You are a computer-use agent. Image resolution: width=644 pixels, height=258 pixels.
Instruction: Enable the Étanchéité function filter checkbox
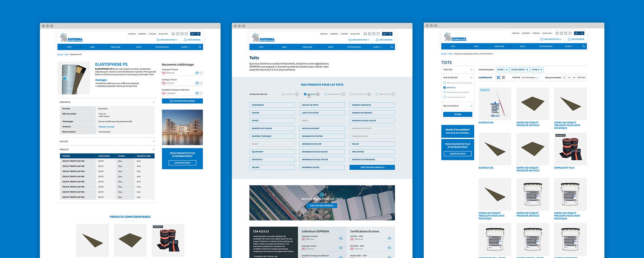[x=283, y=94]
